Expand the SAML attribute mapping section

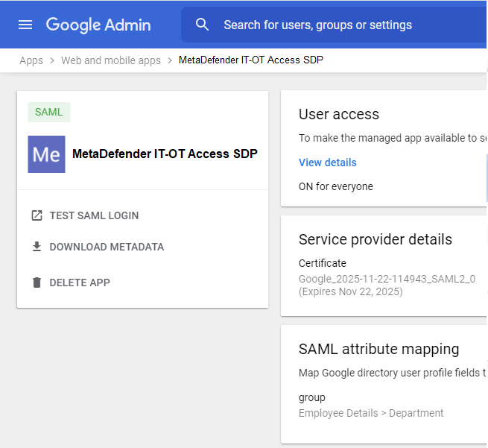(x=378, y=349)
